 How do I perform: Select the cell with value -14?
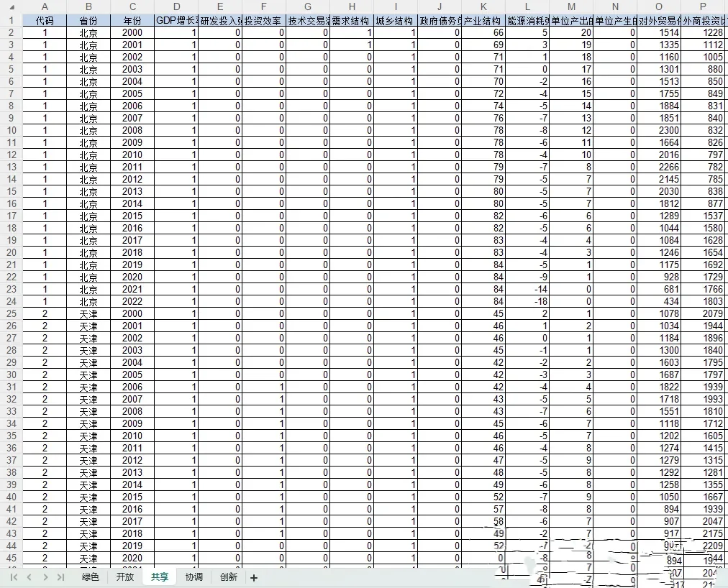527,289
